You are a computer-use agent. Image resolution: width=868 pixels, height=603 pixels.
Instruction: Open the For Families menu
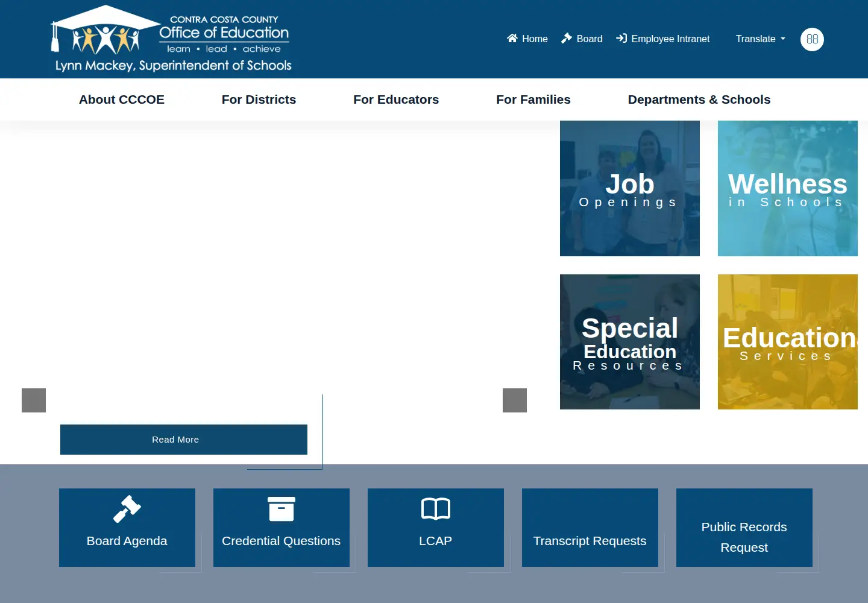tap(533, 99)
